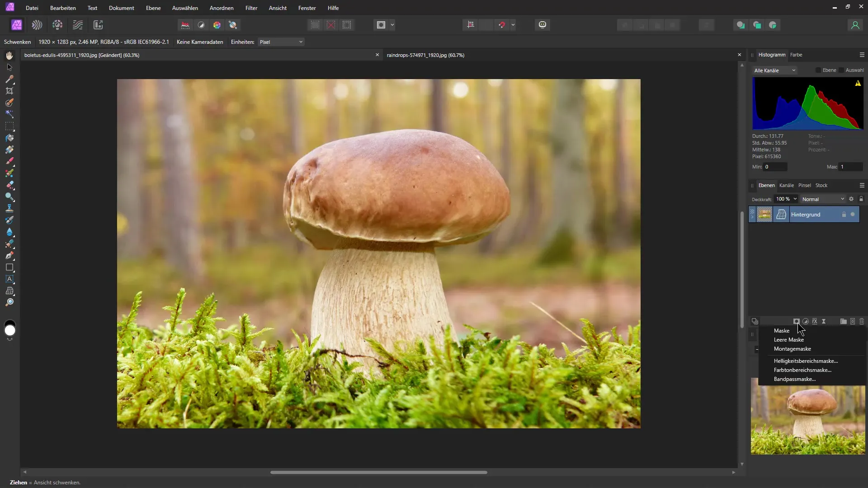Enable the Auswahl checkbox in Histogramm

[x=841, y=70]
